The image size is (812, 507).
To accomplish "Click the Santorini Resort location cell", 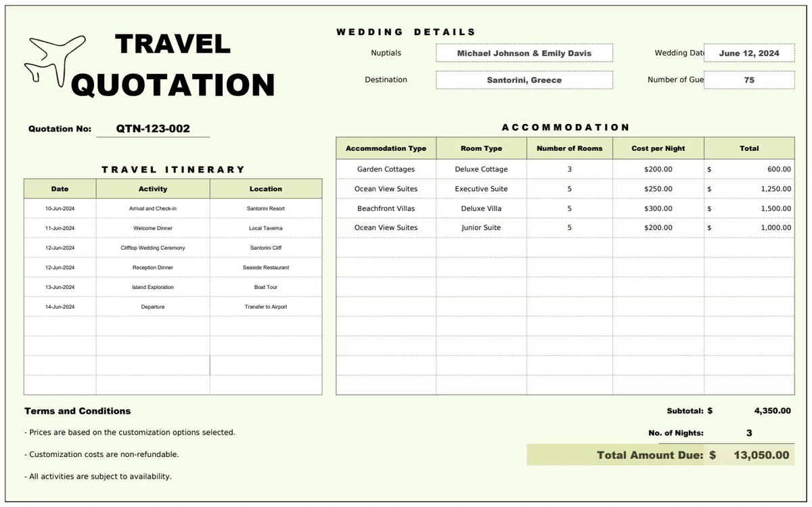I will 266,208.
